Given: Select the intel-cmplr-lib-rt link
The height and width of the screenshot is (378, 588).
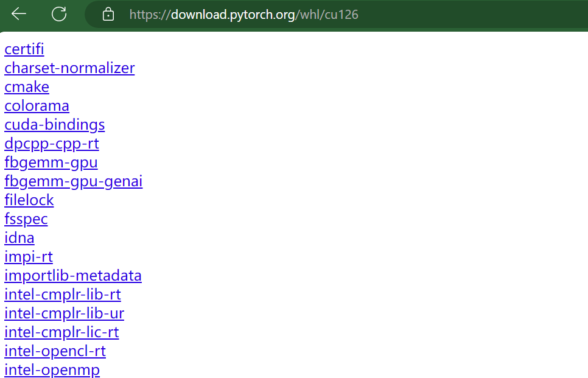Looking at the screenshot, I should pos(63,295).
